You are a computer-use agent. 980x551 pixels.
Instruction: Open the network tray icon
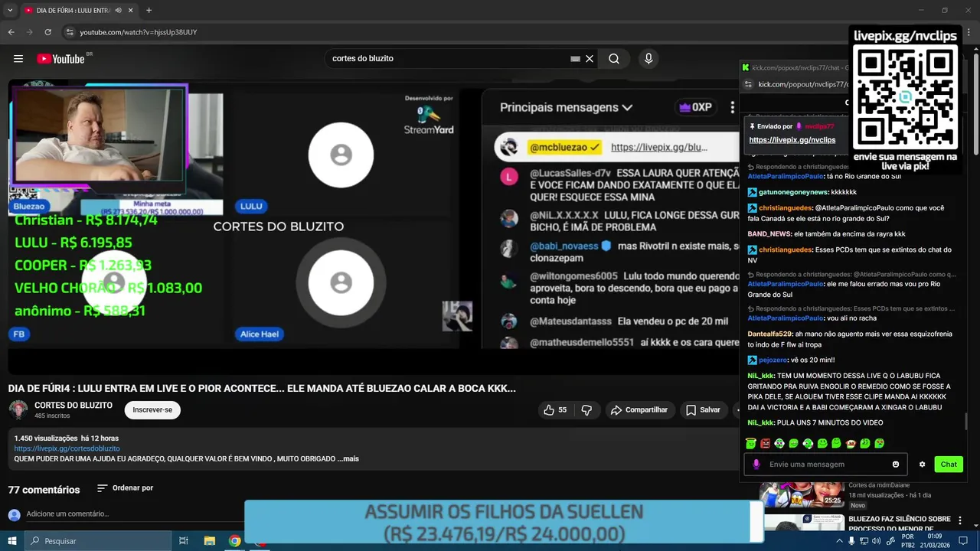(865, 541)
